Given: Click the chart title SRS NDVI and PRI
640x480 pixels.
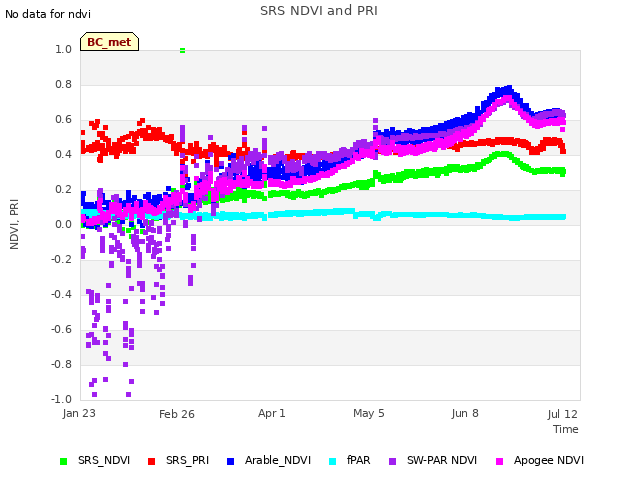Looking at the screenshot, I should point(319,11).
